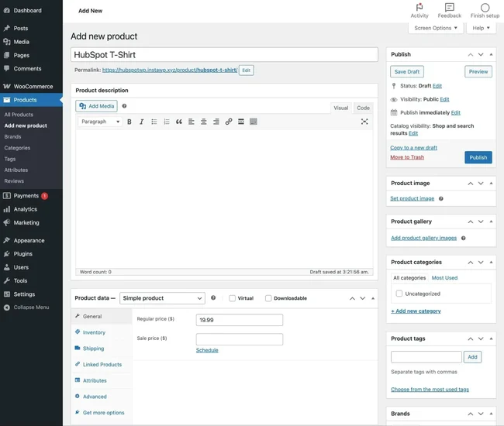This screenshot has width=504, height=426.
Task: Click the Regular price input field
Action: [239, 320]
